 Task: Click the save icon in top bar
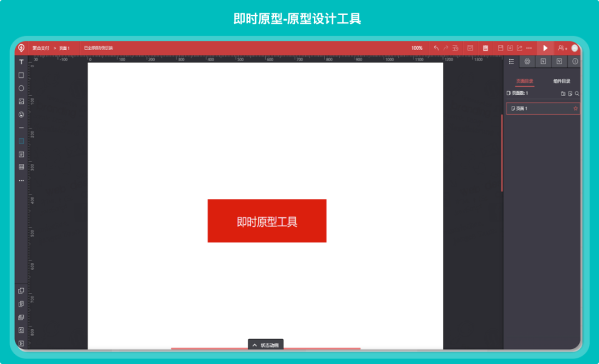pyautogui.click(x=500, y=48)
